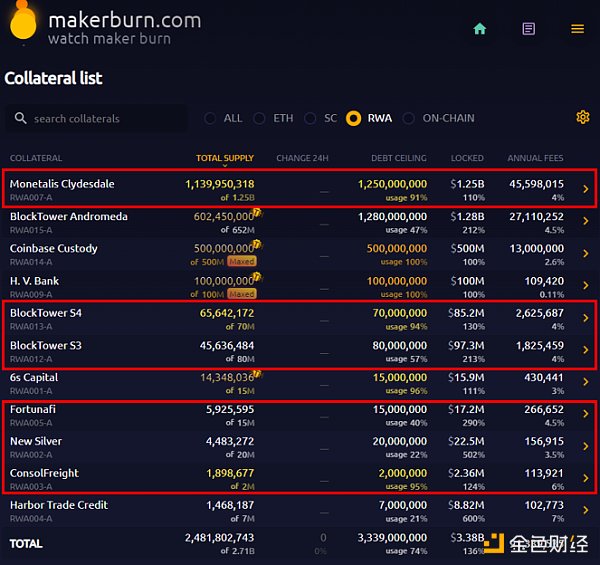Viewport: 600px width, 565px height.
Task: Sort by CHANGE 24H column header
Action: (x=302, y=158)
